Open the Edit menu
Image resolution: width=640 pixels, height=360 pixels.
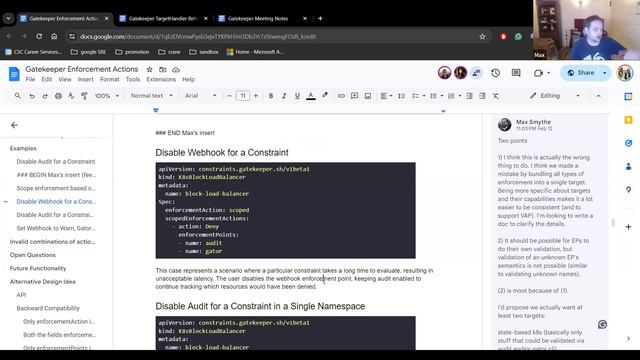click(x=47, y=79)
